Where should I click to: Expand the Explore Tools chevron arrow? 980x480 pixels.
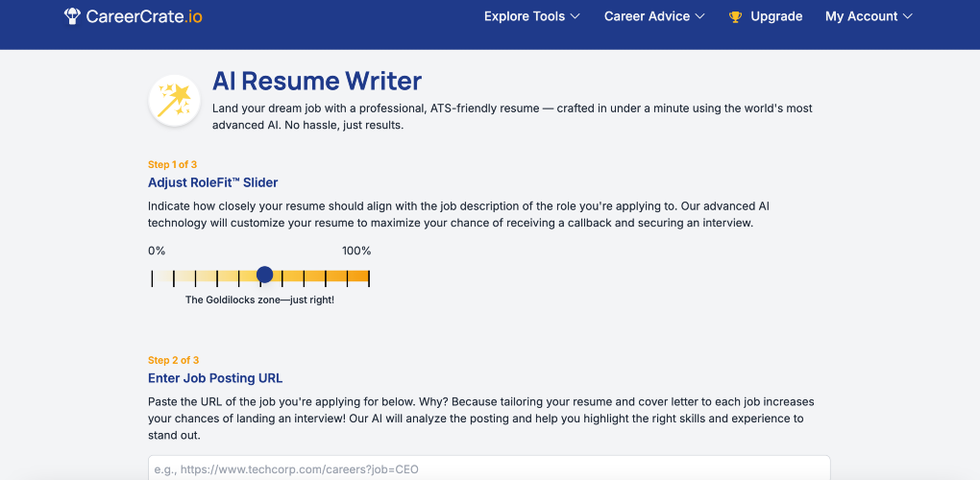tap(575, 16)
